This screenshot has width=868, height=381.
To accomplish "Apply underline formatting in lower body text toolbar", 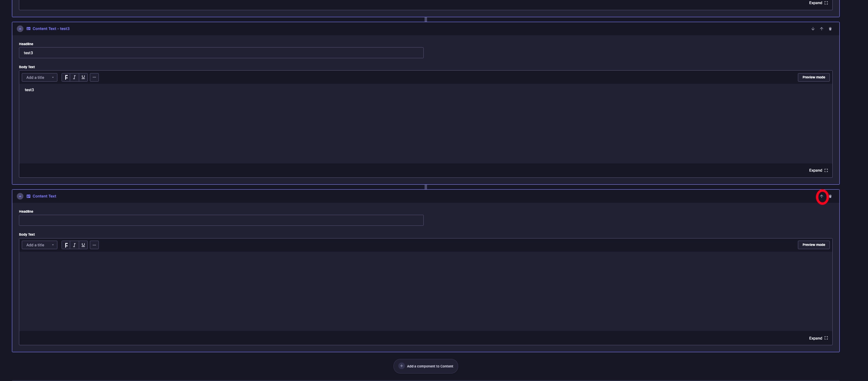I will pos(83,245).
